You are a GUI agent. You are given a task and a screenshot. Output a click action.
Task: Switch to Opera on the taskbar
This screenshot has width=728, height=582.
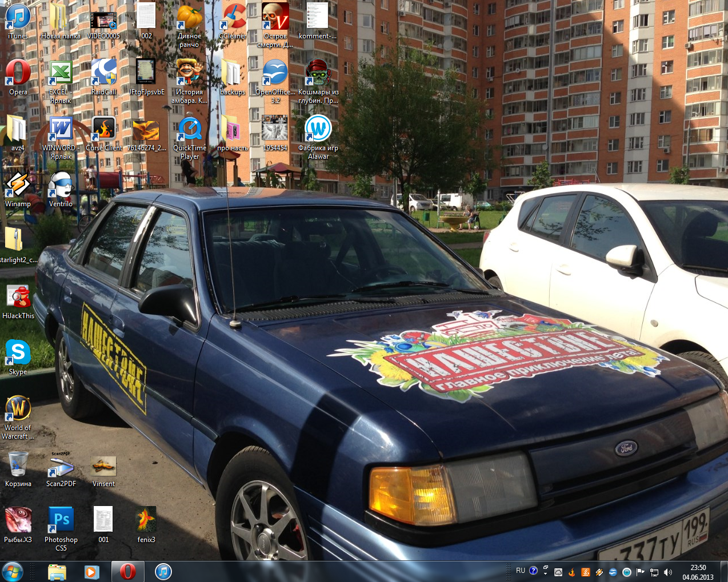[127, 571]
